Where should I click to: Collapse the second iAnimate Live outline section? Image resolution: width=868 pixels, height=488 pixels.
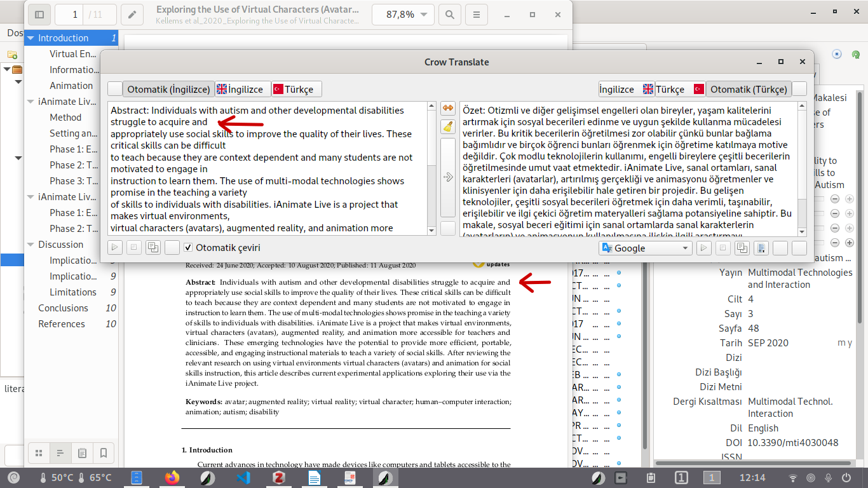click(x=31, y=197)
